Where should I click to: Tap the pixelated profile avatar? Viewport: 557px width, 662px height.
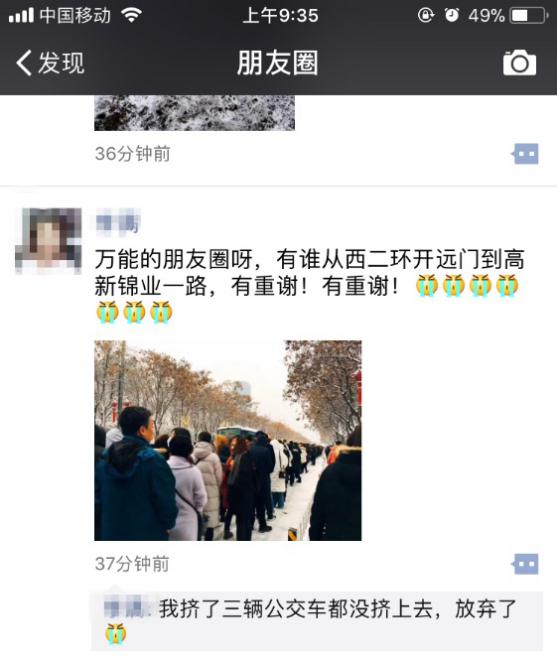[x=49, y=241]
